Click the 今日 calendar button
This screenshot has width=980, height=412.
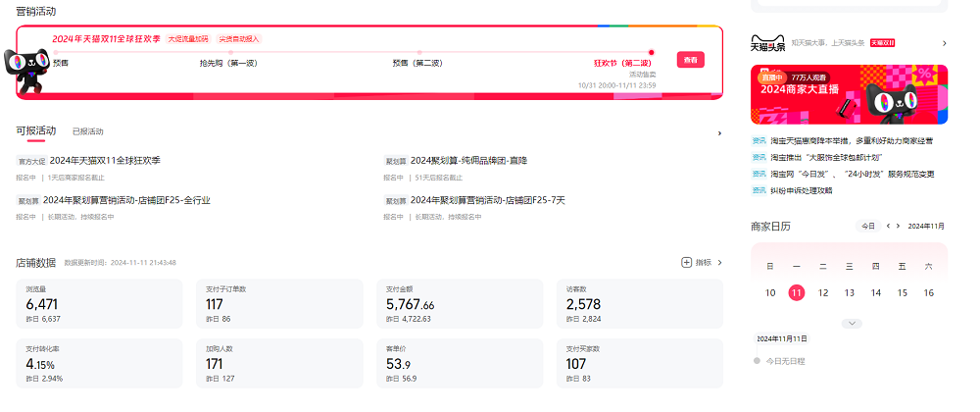pos(868,226)
